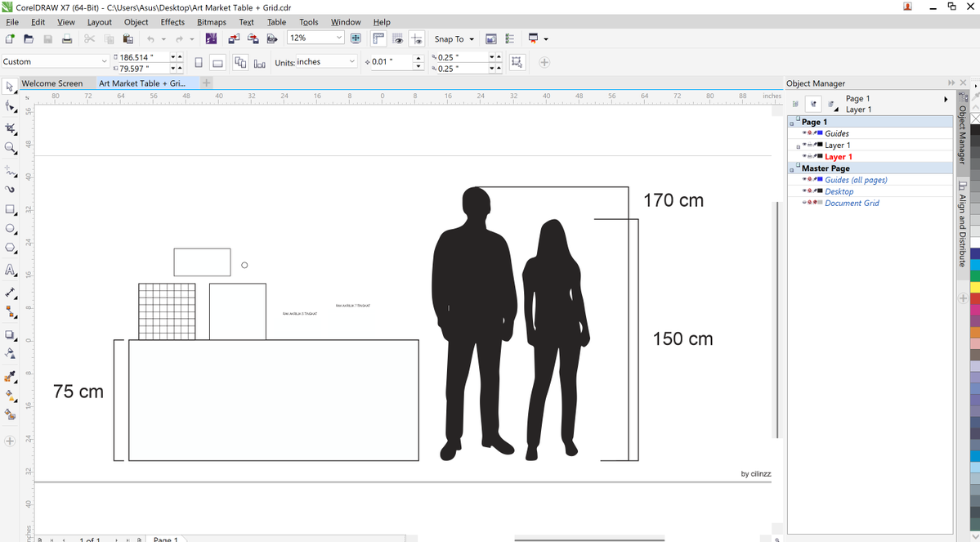
Task: Set page to landscape orientation
Action: tap(217, 62)
